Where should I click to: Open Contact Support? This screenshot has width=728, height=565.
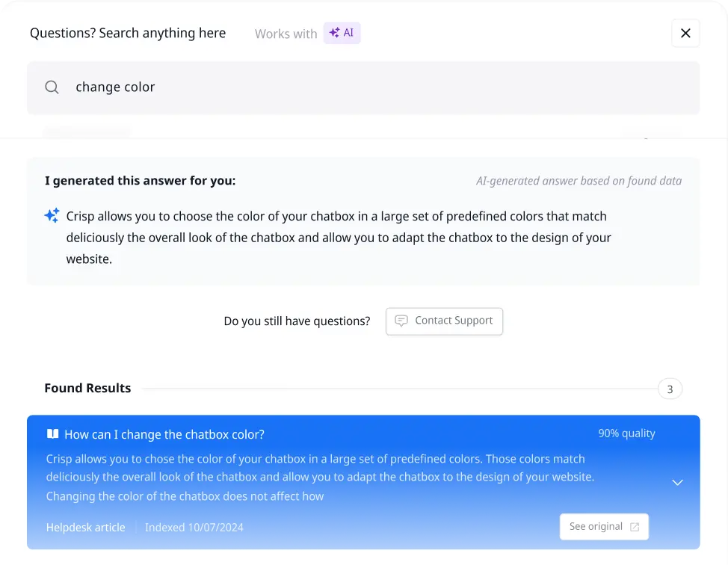pyautogui.click(x=444, y=321)
